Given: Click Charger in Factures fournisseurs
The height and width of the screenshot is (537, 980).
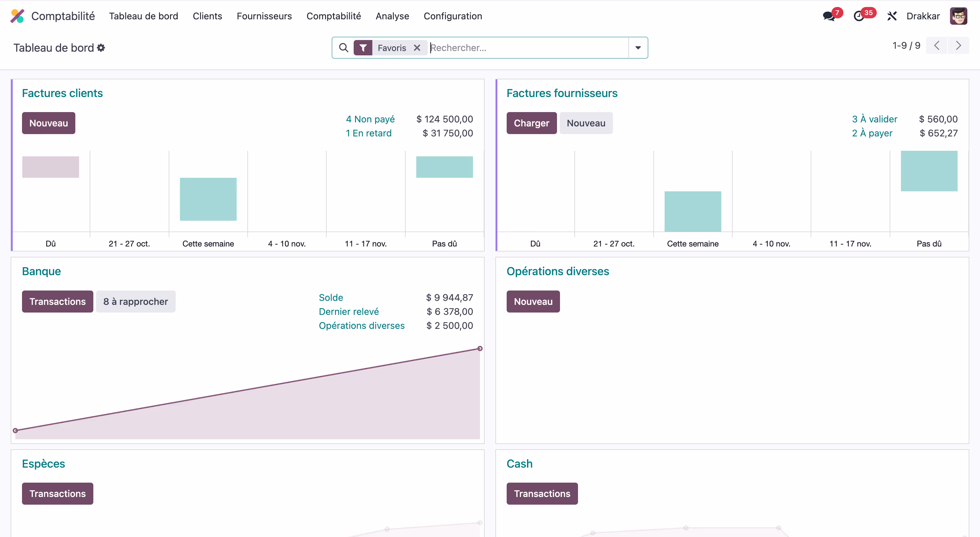Looking at the screenshot, I should (531, 123).
